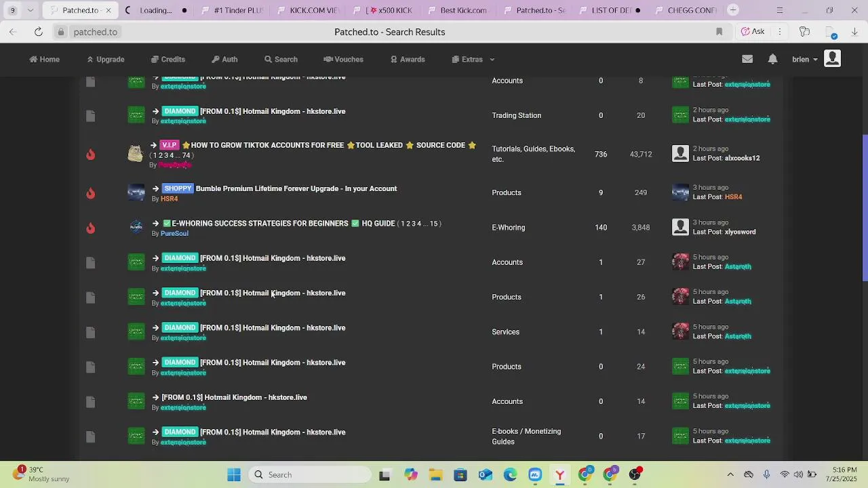Open Outlook from the taskbar
The width and height of the screenshot is (868, 488).
click(486, 474)
